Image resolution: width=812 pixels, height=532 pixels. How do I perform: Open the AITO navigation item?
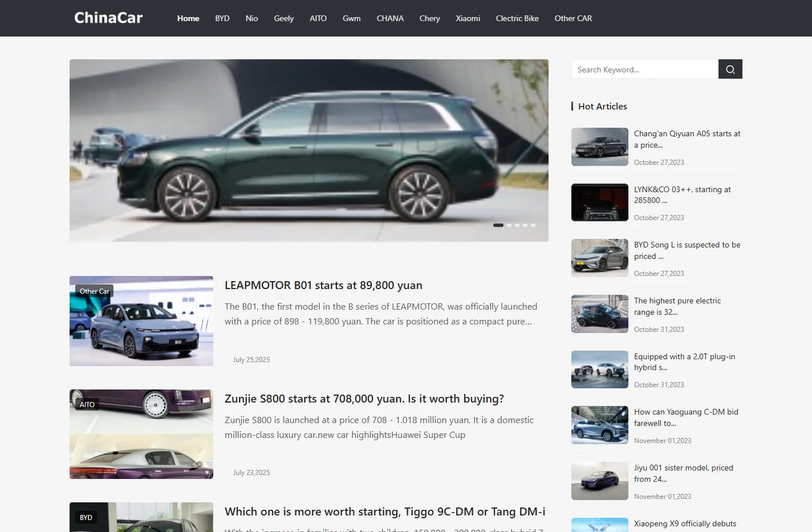[x=318, y=18]
